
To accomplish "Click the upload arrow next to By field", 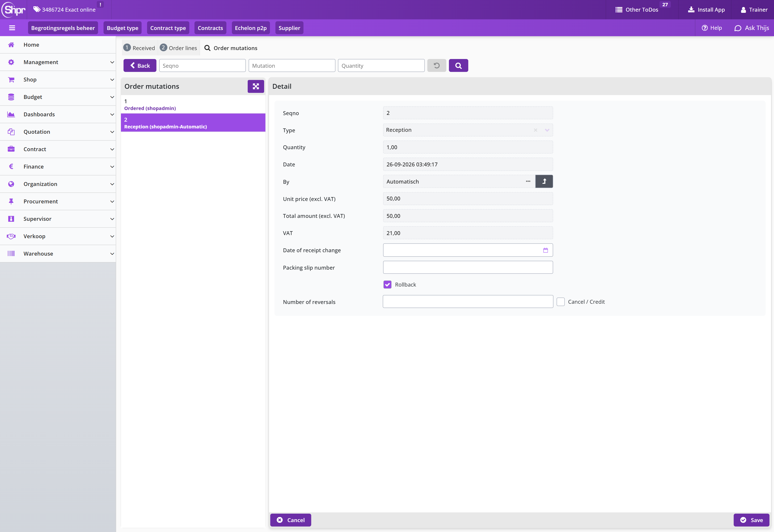I will pyautogui.click(x=544, y=181).
